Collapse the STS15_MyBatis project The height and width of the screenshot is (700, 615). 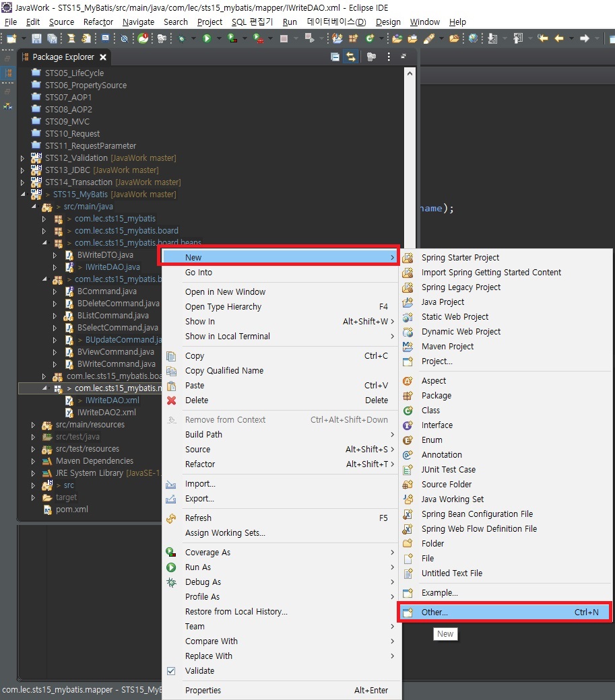click(22, 195)
